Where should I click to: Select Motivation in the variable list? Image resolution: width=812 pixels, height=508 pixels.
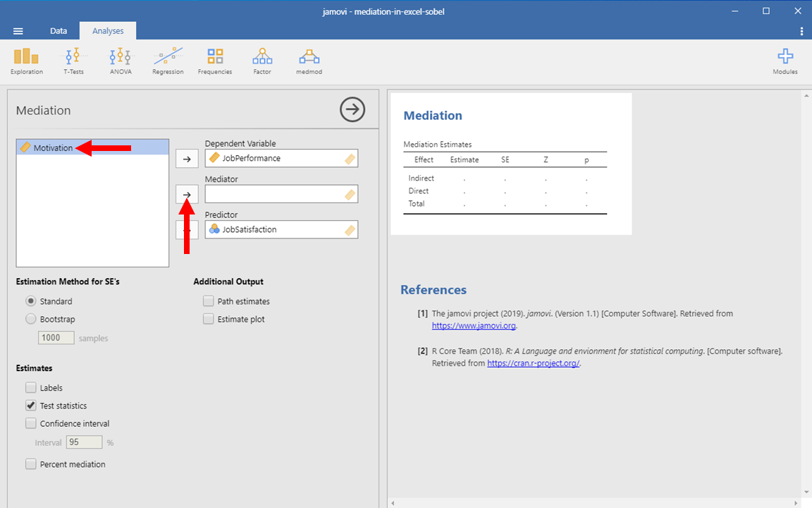click(x=53, y=147)
